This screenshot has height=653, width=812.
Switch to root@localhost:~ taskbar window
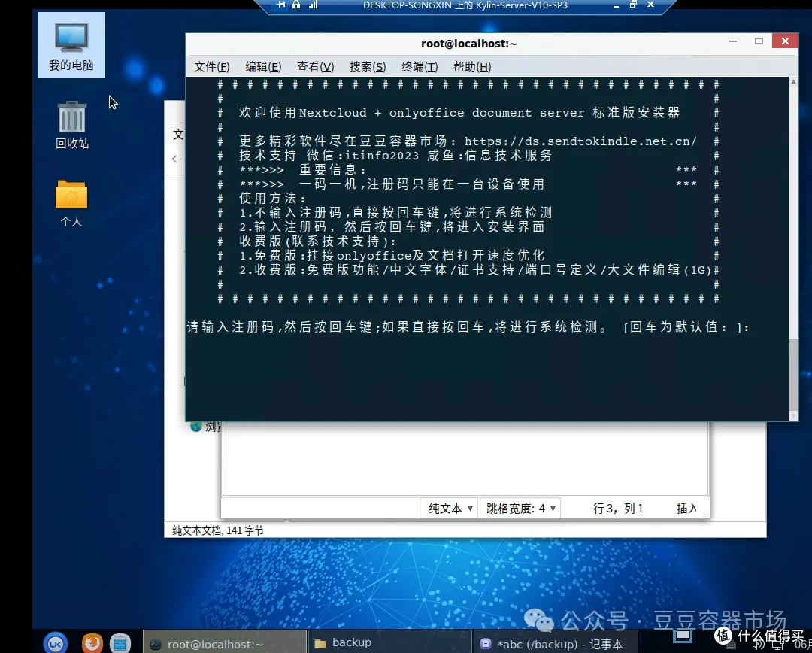[224, 644]
